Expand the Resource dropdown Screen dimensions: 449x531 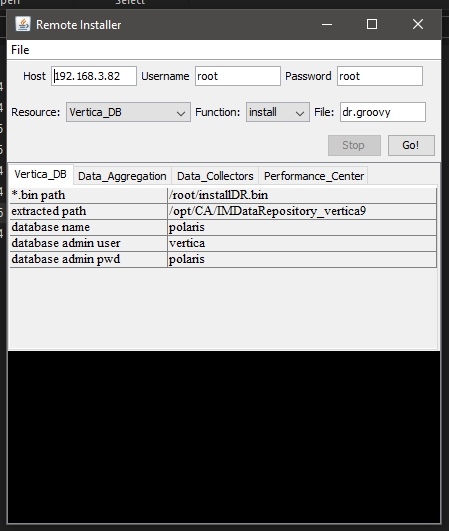128,112
